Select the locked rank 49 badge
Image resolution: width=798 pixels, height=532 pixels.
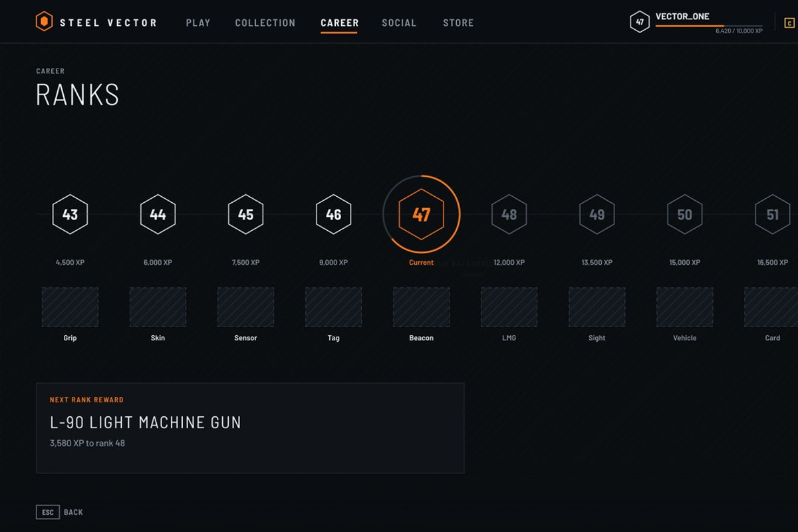click(x=597, y=214)
